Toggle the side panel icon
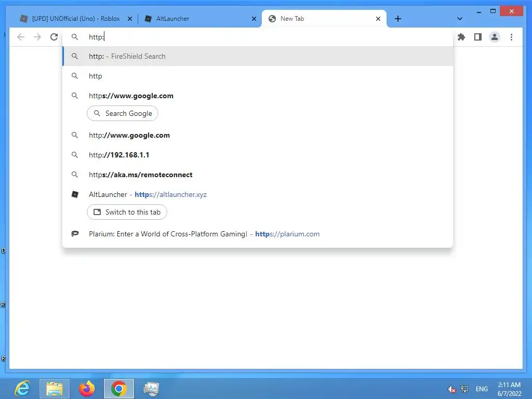Image resolution: width=532 pixels, height=399 pixels. coord(478,37)
